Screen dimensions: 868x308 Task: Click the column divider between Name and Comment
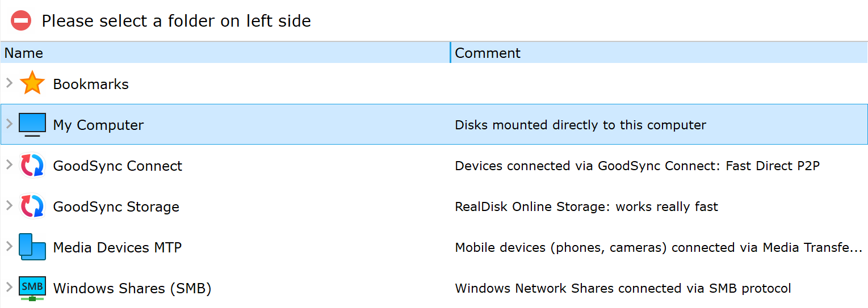click(450, 53)
